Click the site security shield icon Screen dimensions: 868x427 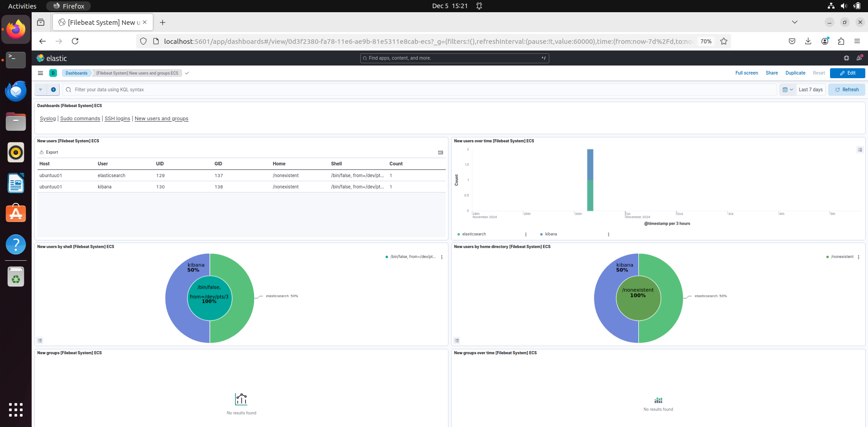(x=143, y=41)
